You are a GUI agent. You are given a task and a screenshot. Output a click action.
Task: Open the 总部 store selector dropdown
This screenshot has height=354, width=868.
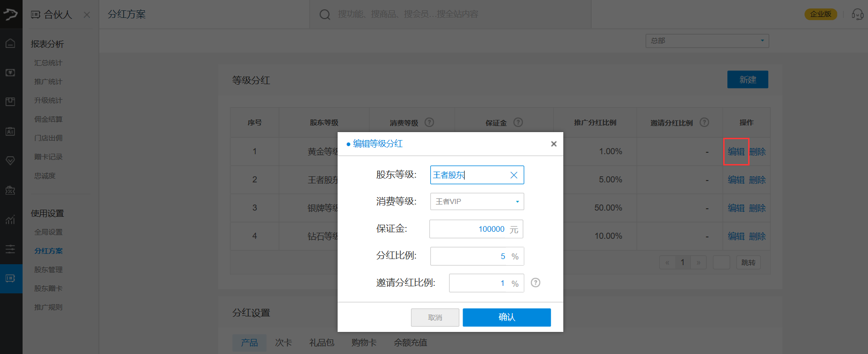point(707,41)
